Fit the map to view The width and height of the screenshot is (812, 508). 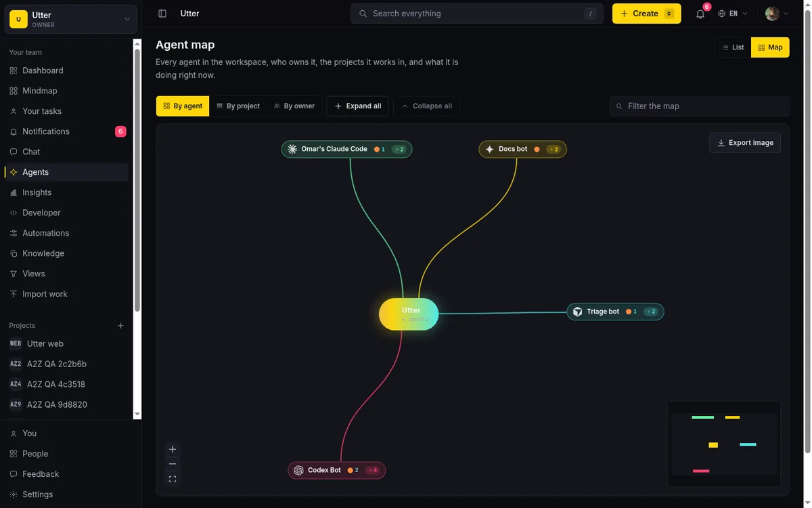pos(173,479)
